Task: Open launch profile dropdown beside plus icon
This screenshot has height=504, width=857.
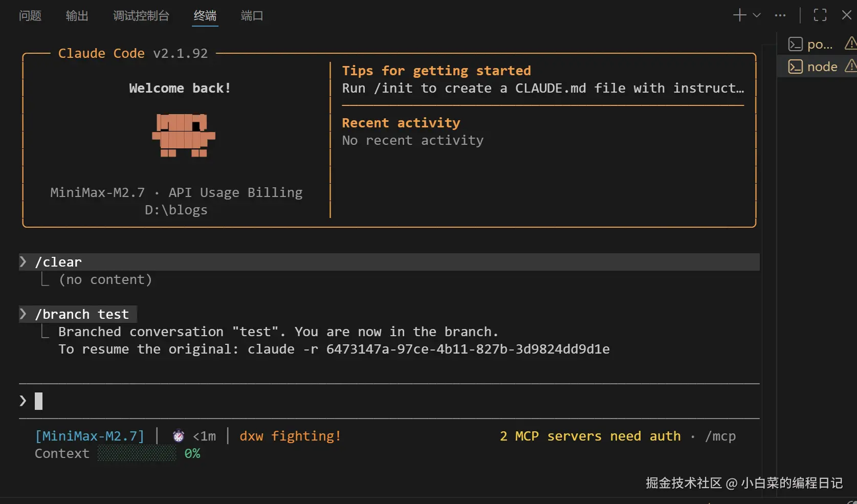Action: tap(757, 15)
